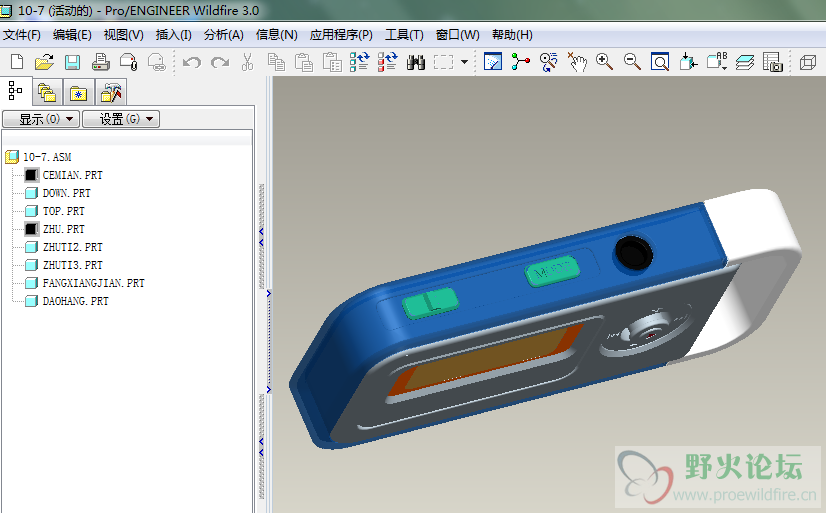Print the active model

101,62
